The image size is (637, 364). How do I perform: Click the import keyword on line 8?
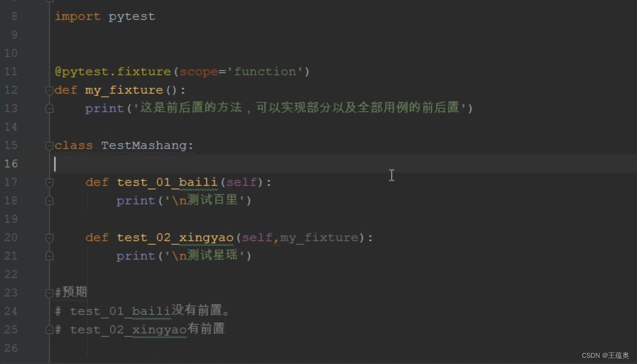(78, 17)
